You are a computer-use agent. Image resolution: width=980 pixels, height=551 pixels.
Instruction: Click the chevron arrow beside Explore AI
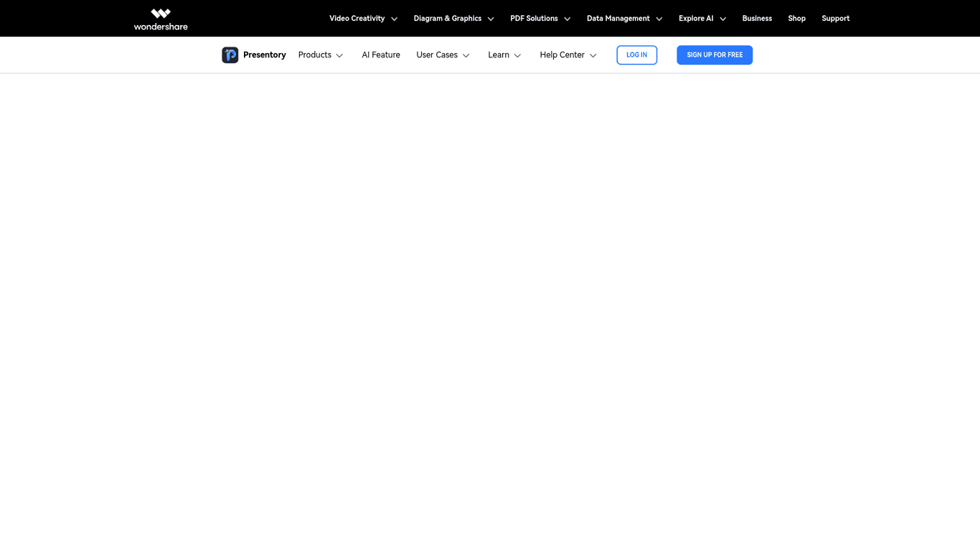[x=722, y=19]
